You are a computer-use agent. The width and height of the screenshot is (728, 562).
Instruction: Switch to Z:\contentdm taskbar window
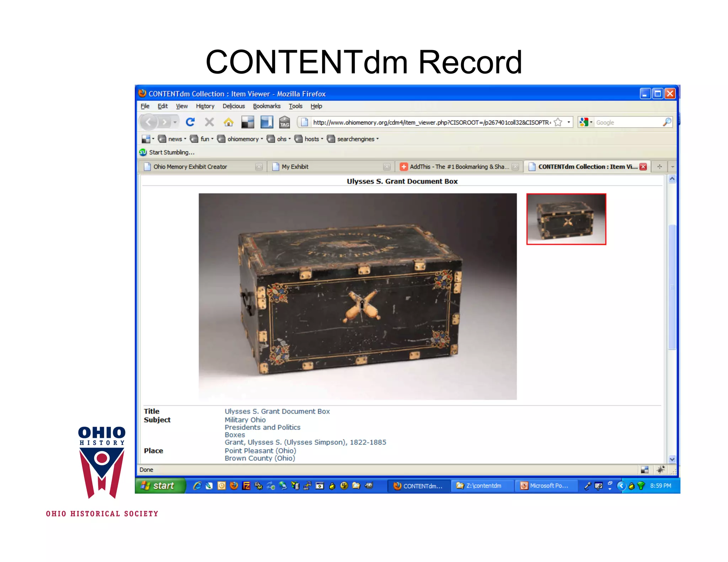[482, 486]
